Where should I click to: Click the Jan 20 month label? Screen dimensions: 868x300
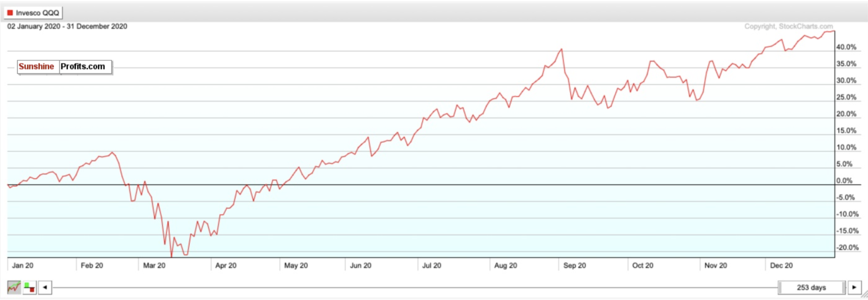click(x=23, y=266)
